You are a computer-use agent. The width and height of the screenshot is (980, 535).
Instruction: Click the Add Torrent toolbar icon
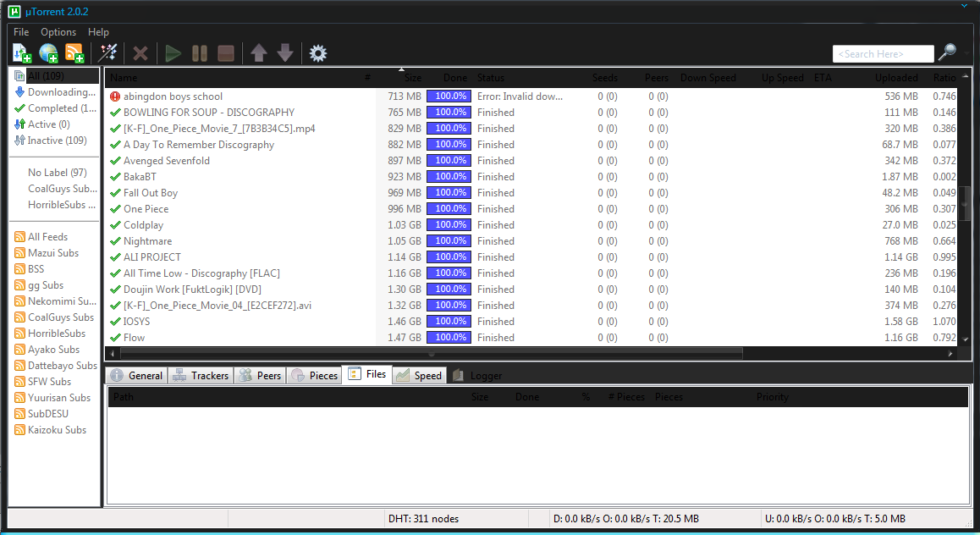pyautogui.click(x=22, y=53)
